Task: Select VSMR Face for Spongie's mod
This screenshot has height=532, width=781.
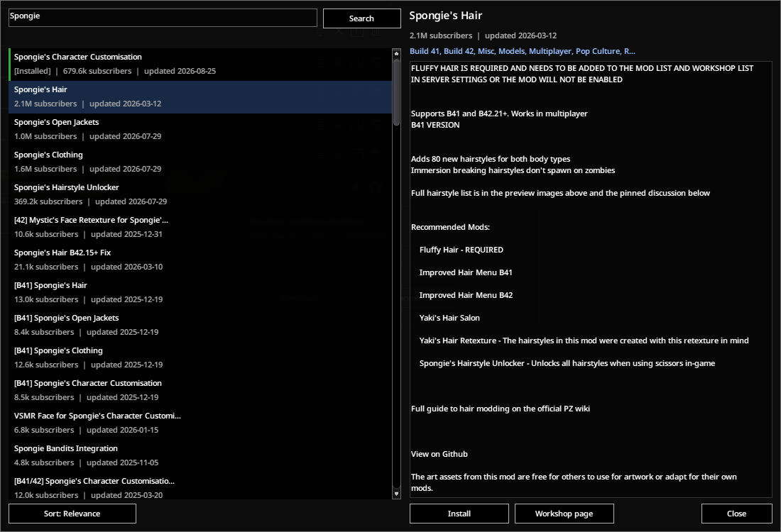Action: coord(200,423)
